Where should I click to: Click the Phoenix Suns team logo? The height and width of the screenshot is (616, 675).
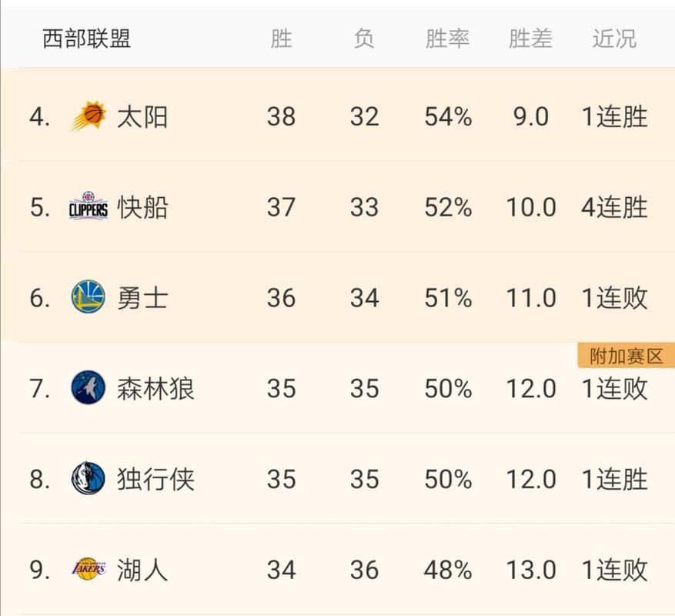tap(92, 115)
